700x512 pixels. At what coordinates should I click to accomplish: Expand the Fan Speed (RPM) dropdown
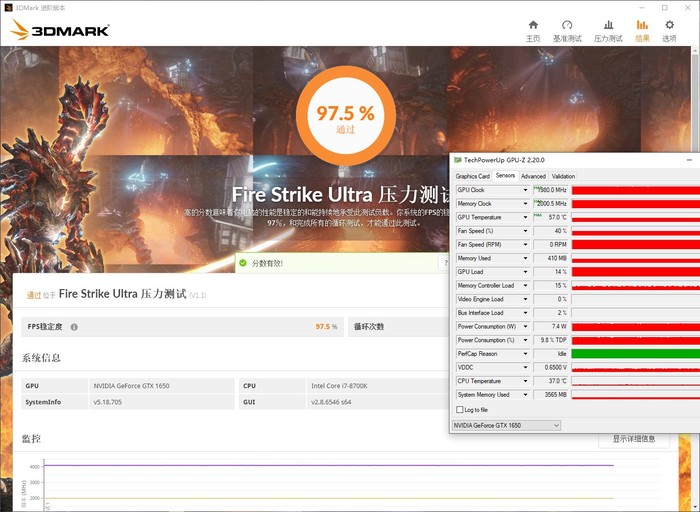[x=525, y=245]
